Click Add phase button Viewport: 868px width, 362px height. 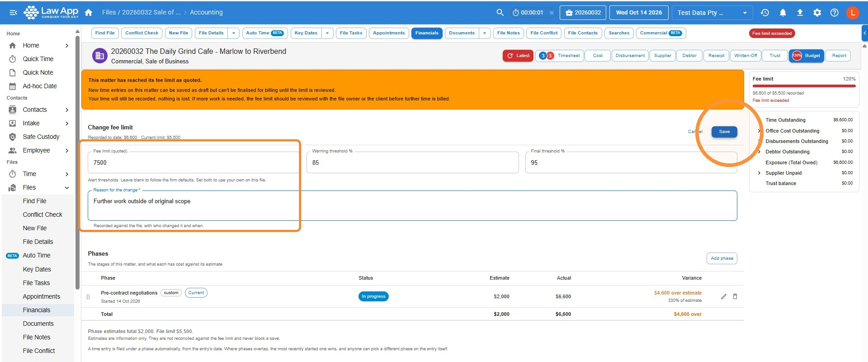click(722, 258)
